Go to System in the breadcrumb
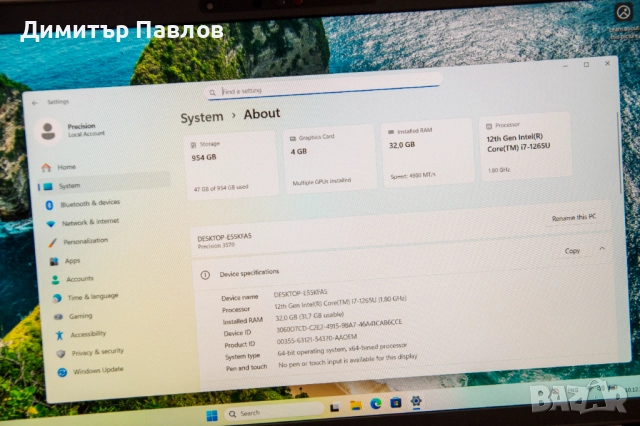Viewport: 640px width, 426px height. [202, 118]
